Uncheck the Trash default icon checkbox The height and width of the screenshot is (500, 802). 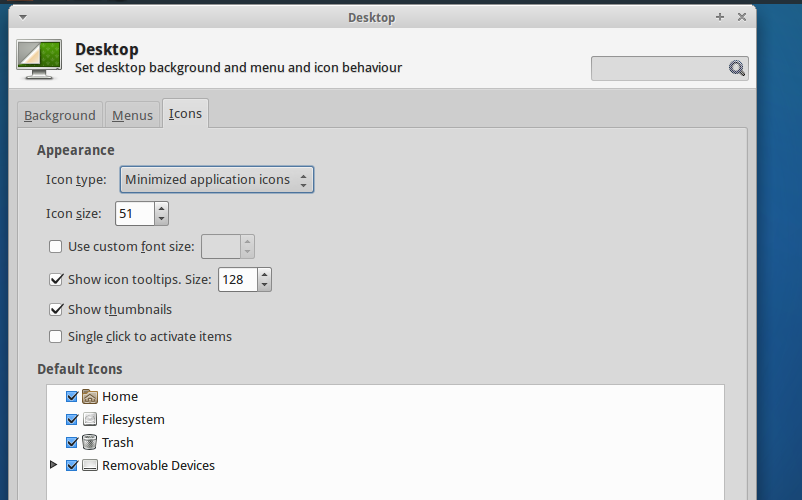(x=72, y=442)
